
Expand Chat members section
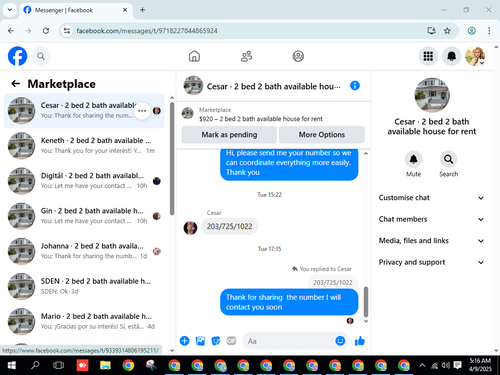(431, 219)
